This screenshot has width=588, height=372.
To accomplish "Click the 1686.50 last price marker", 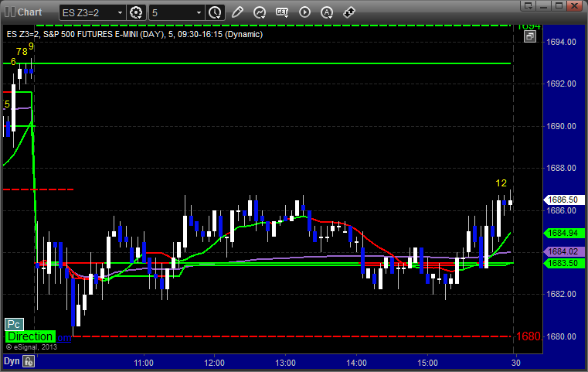I will (x=564, y=200).
